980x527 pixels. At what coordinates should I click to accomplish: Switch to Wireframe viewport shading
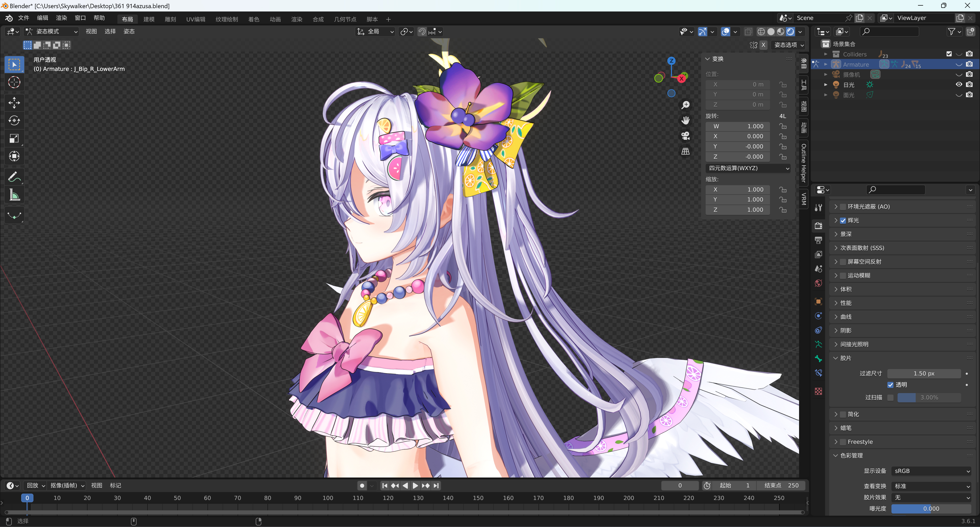(x=761, y=32)
